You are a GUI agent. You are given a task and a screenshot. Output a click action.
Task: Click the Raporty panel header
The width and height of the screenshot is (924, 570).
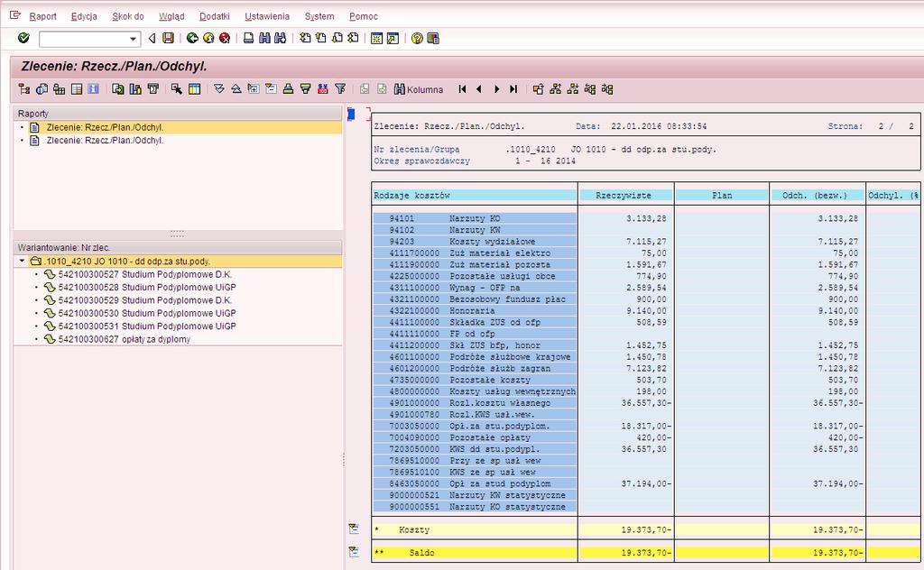[x=178, y=114]
